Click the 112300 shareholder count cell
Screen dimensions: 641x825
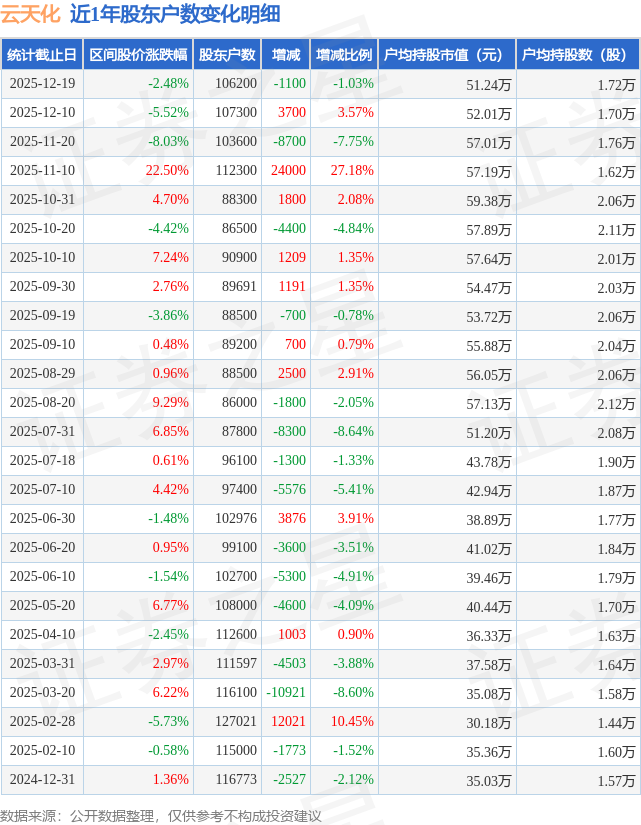236,171
